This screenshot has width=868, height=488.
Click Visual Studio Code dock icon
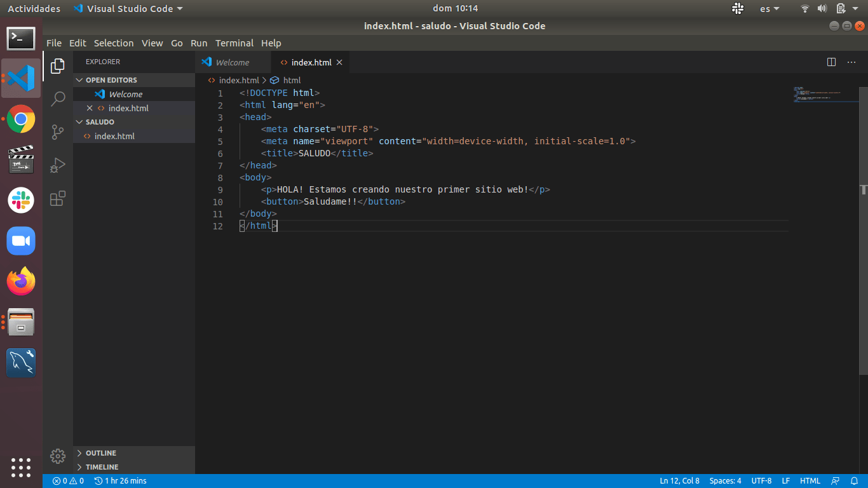tap(21, 78)
